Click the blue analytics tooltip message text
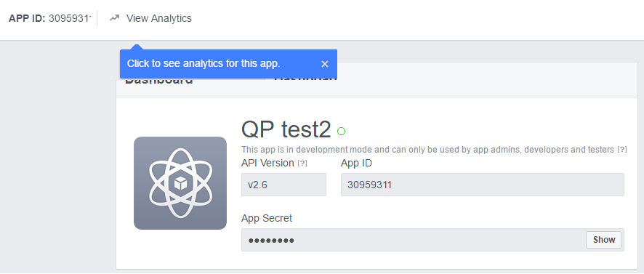This screenshot has width=644, height=274. 204,64
